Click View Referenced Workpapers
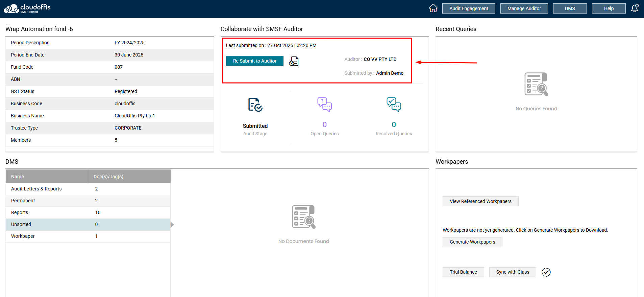Viewport: 644px width, 297px height. (x=480, y=201)
